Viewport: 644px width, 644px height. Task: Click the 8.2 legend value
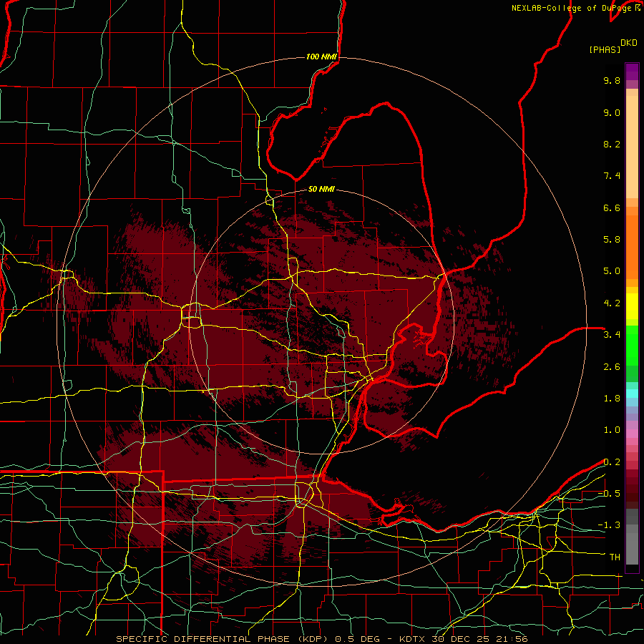[x=612, y=144]
